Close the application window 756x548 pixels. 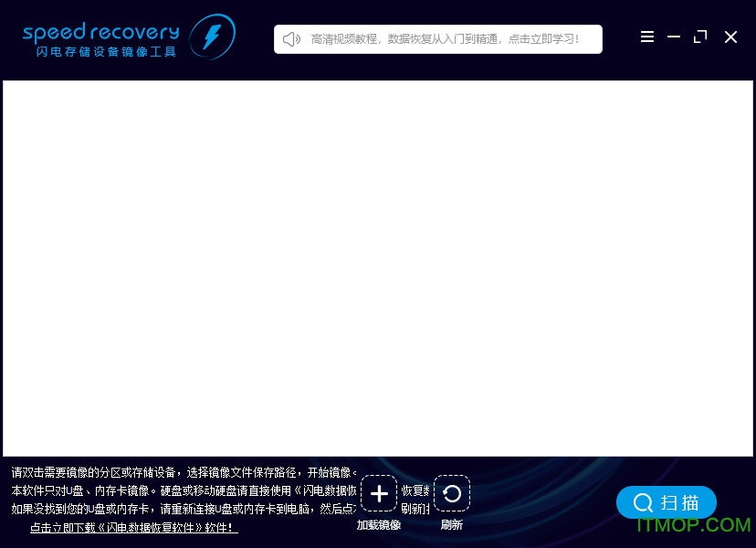(x=730, y=37)
